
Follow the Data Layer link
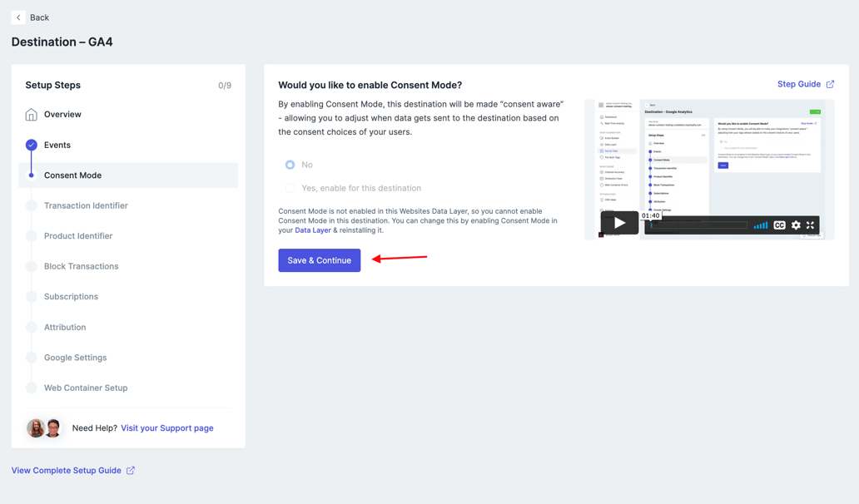pyautogui.click(x=313, y=230)
